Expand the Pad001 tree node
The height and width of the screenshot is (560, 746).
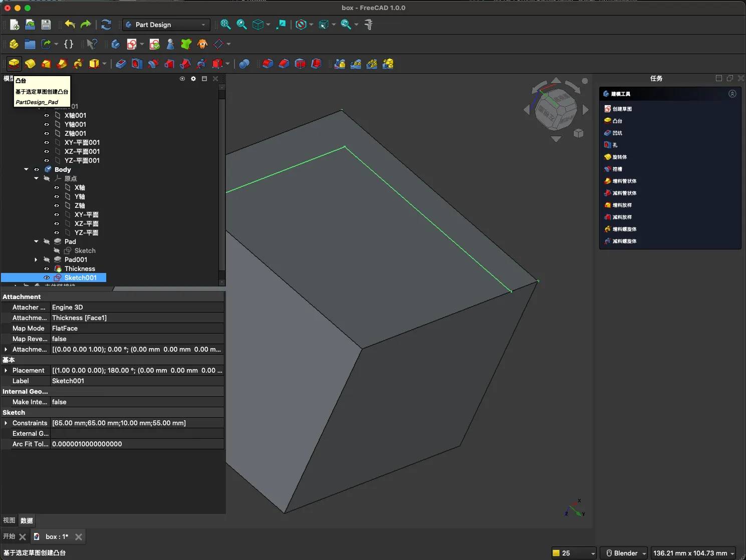[36, 260]
